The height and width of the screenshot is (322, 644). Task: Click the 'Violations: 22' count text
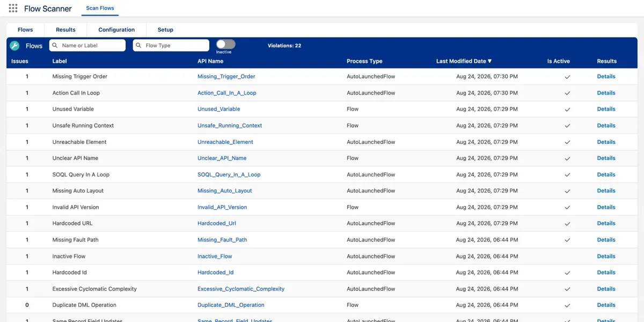[x=284, y=46]
